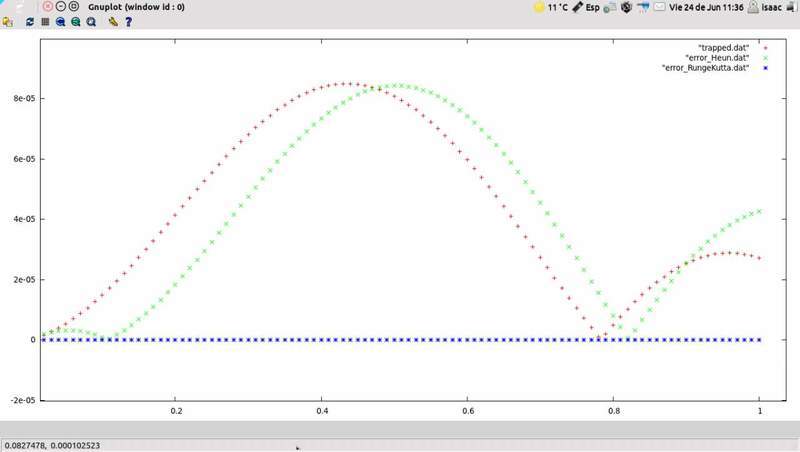Apply the next zoom settings

coord(75,21)
